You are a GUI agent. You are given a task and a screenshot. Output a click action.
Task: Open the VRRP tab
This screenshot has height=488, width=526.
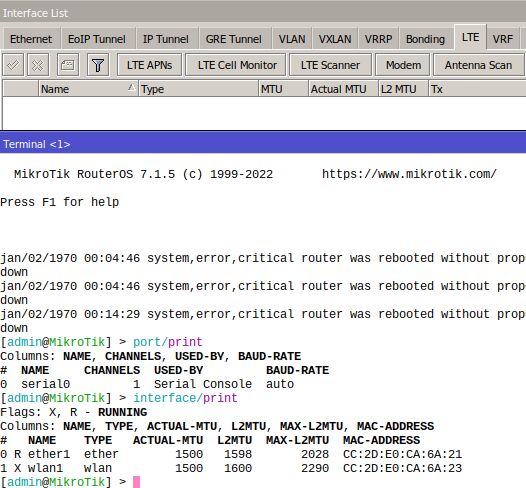(378, 39)
